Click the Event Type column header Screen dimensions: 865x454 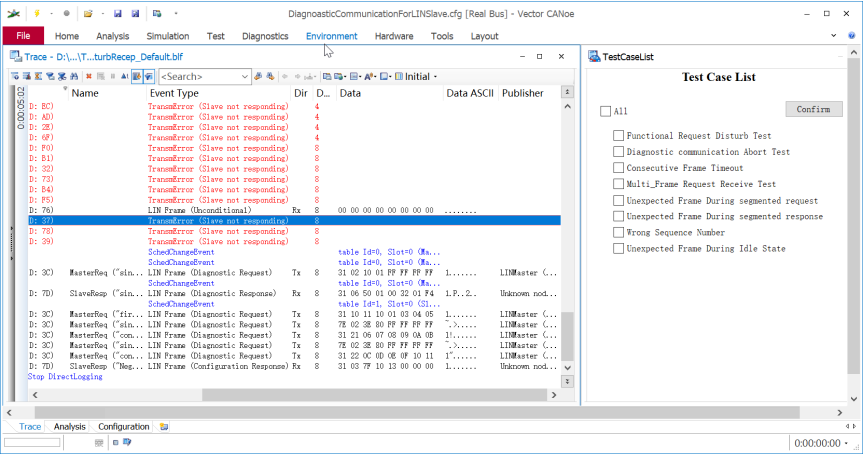point(174,93)
